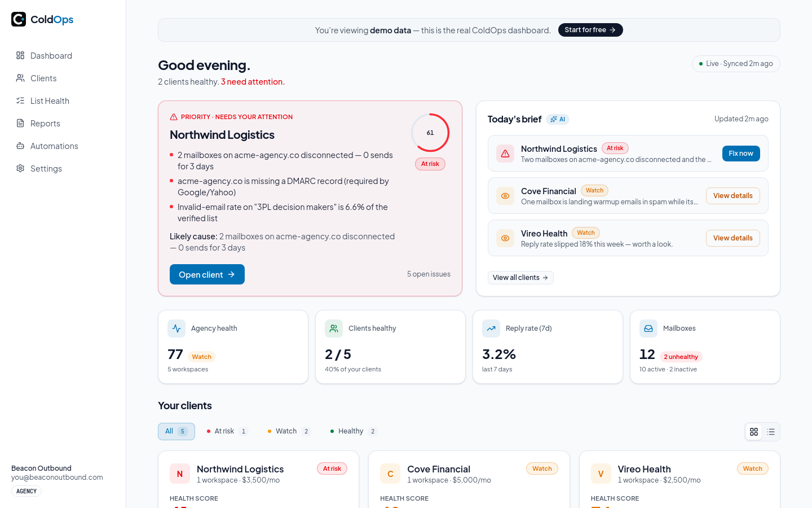View details for Cove Financial

(x=732, y=196)
